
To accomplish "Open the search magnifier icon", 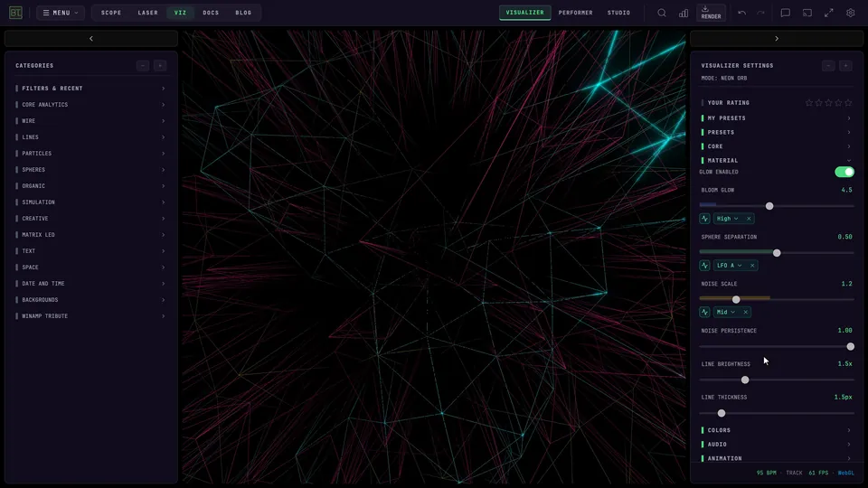I will pyautogui.click(x=662, y=13).
